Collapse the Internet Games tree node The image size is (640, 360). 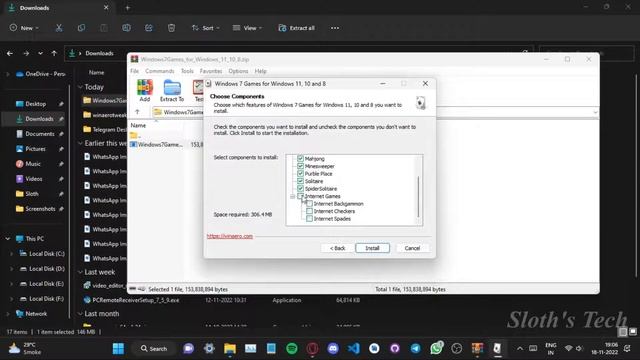coord(292,196)
